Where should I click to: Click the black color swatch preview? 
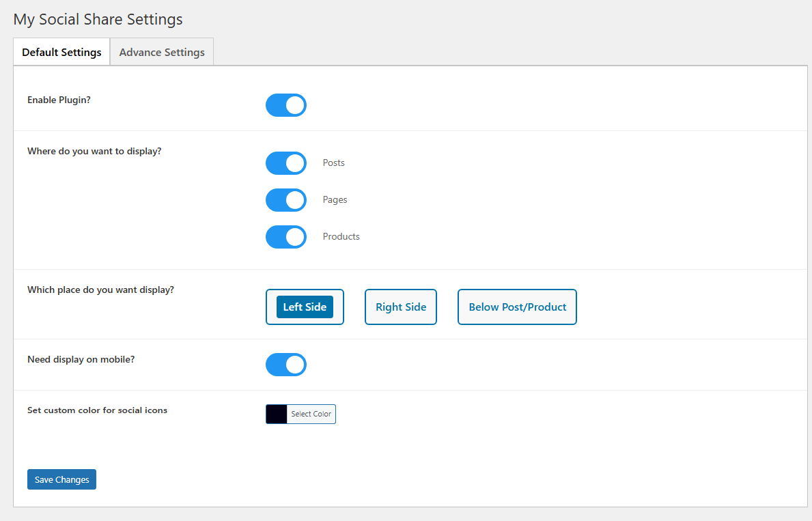[277, 414]
